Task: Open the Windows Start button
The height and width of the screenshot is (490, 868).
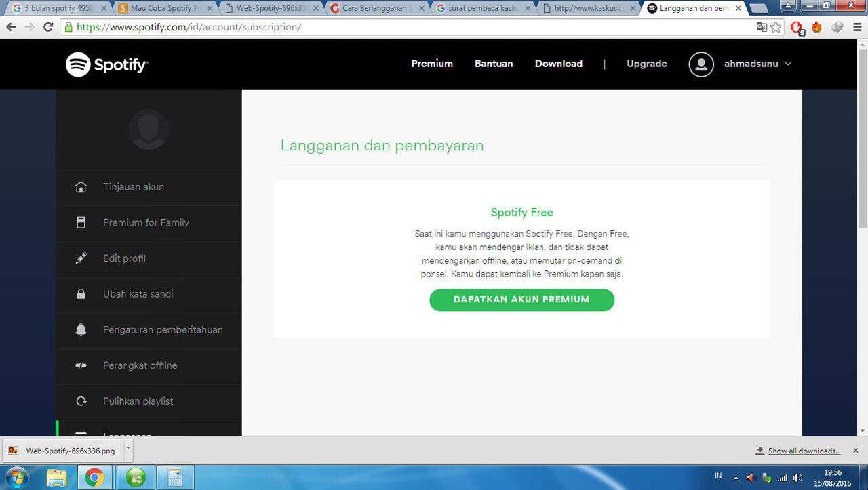Action: 16,477
